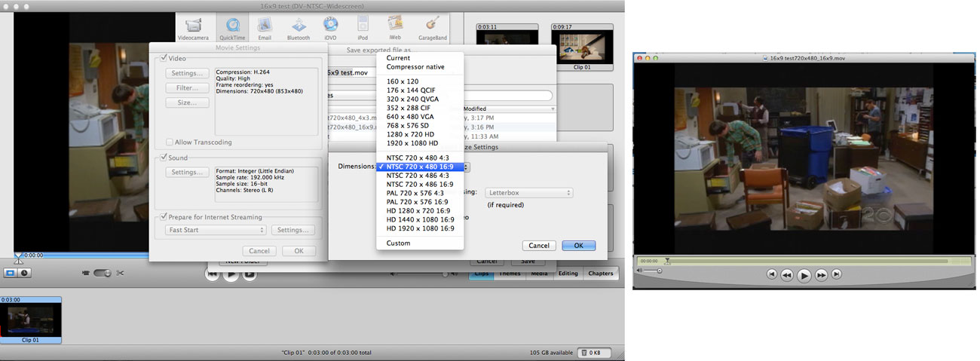Screen dimensions: 980x361
Task: Click the Dimensions popup arrow
Action: (467, 167)
